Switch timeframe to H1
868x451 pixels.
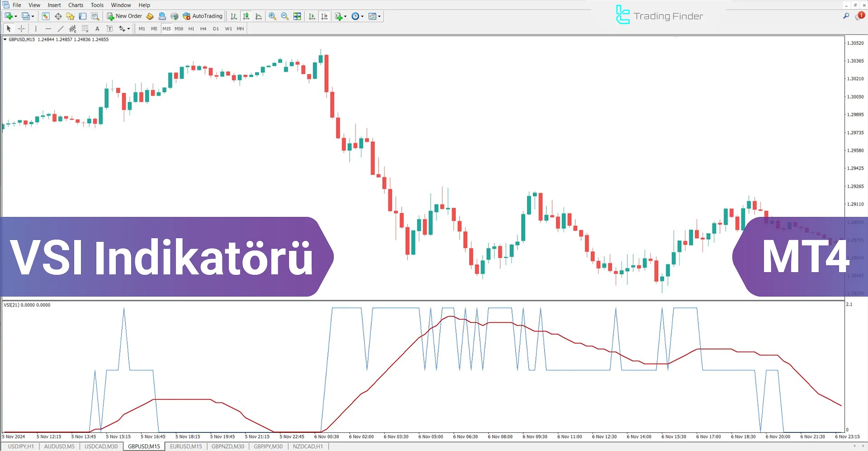[191, 28]
